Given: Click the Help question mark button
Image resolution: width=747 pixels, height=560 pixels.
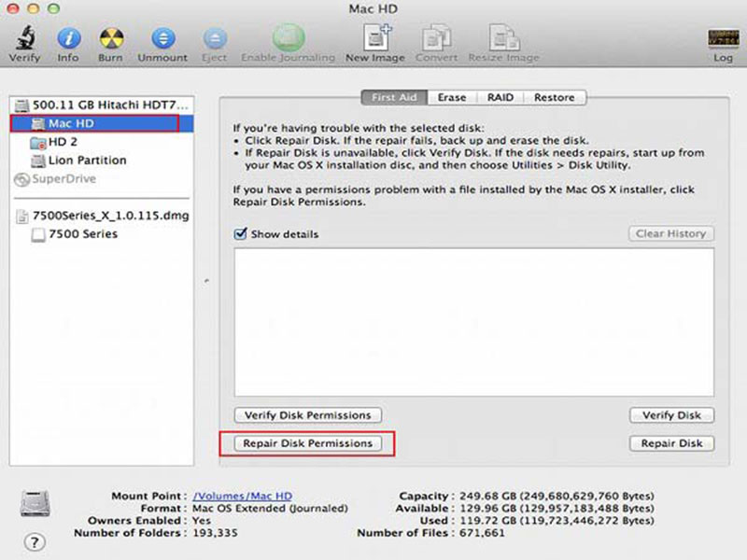Looking at the screenshot, I should [x=34, y=542].
